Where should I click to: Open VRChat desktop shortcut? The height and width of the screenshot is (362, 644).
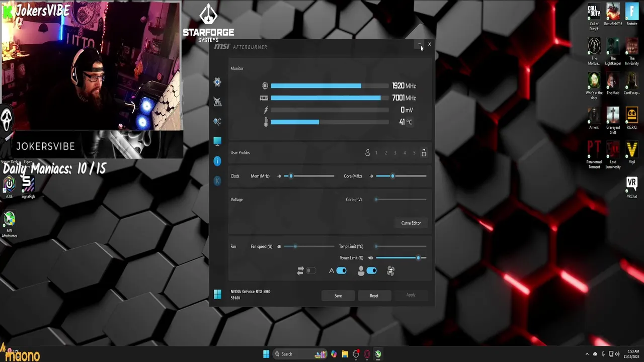632,187
